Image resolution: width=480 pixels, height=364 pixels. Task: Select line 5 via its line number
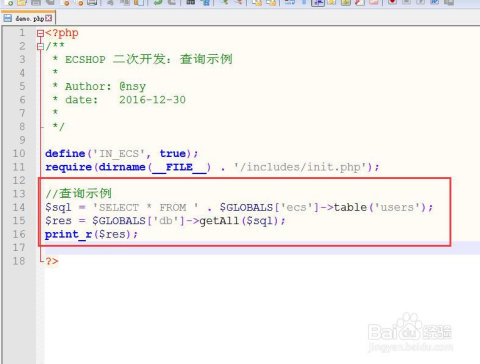22,87
